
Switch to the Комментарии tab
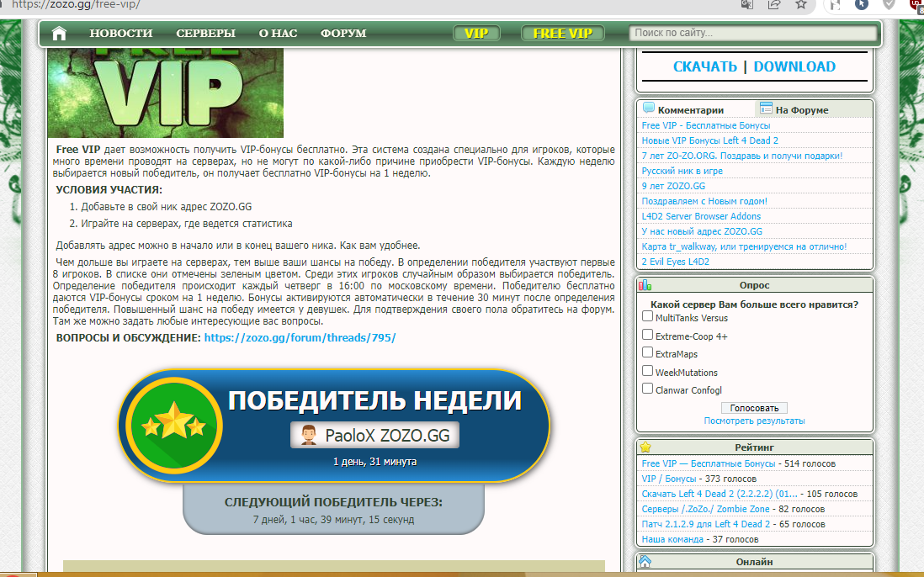pyautogui.click(x=690, y=109)
